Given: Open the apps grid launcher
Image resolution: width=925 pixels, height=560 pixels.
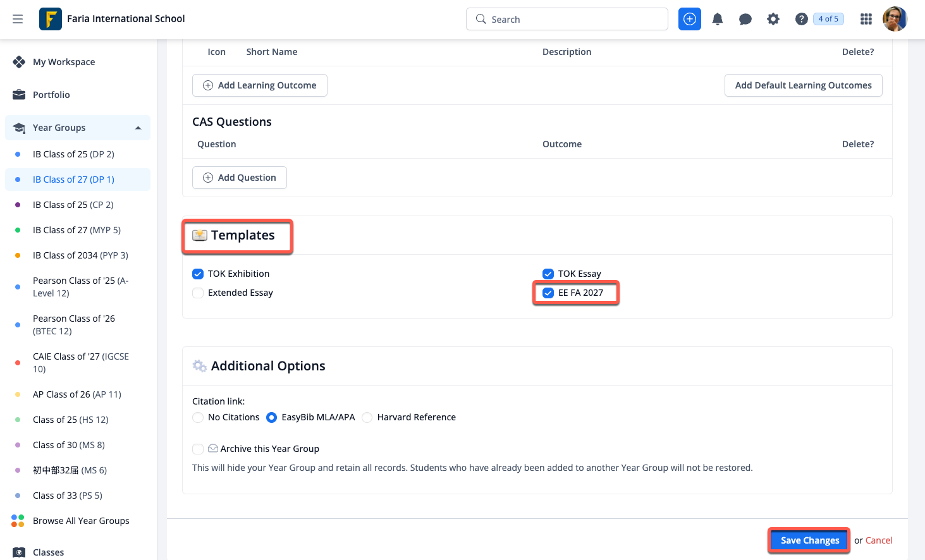Looking at the screenshot, I should coord(866,19).
